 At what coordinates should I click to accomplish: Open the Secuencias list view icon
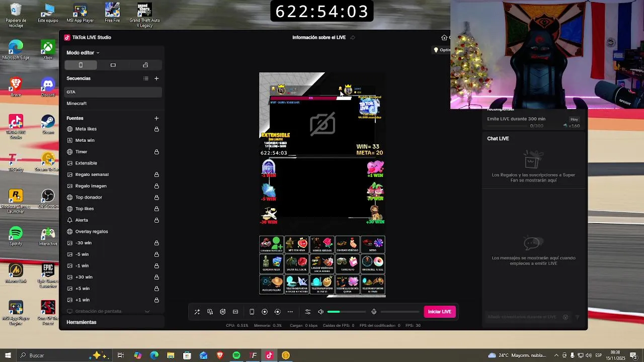point(146,78)
